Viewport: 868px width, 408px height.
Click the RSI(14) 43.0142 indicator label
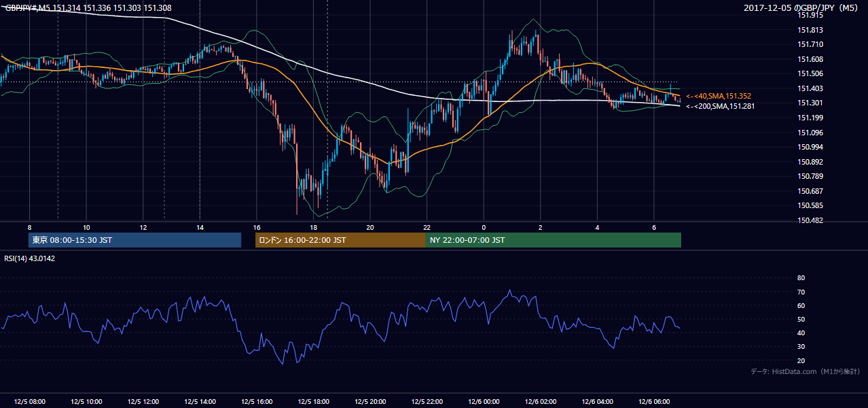click(x=30, y=258)
